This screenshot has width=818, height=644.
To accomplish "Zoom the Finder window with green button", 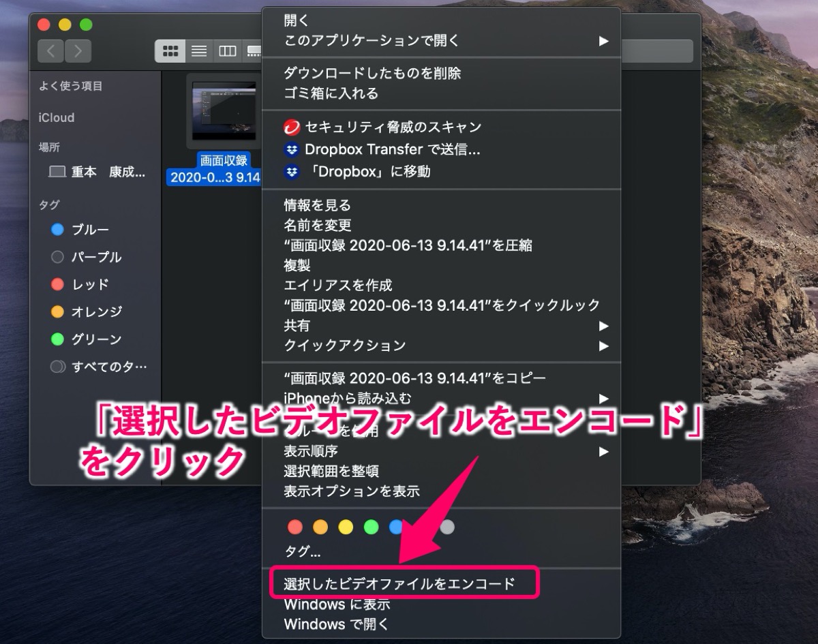I will click(86, 25).
